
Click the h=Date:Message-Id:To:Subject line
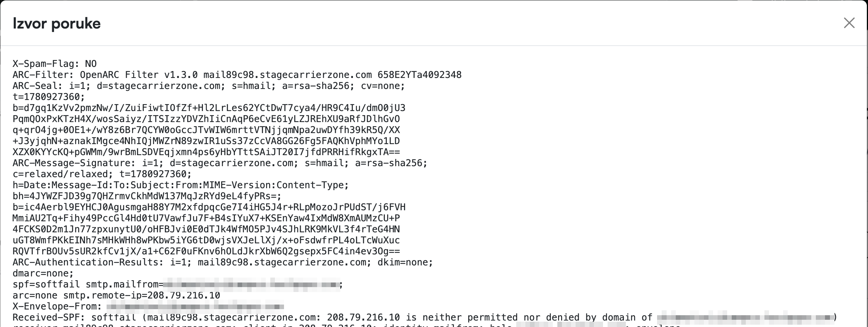(180, 185)
